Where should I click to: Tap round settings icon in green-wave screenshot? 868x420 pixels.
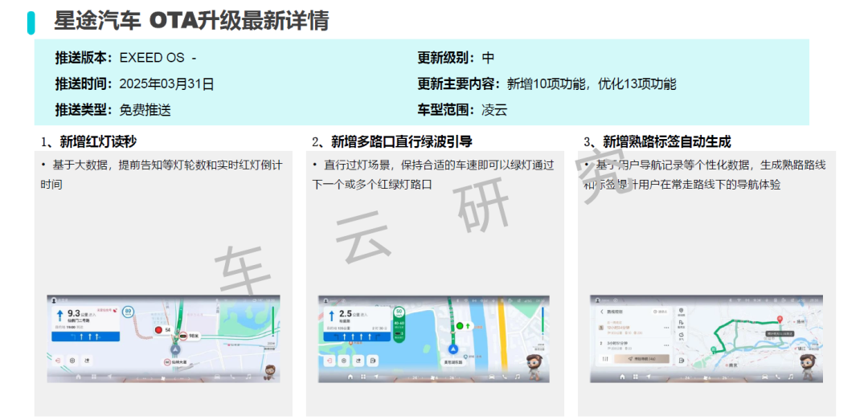344,361
